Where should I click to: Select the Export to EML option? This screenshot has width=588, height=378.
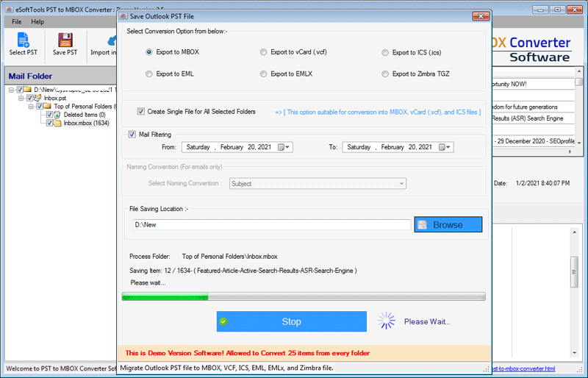[149, 74]
